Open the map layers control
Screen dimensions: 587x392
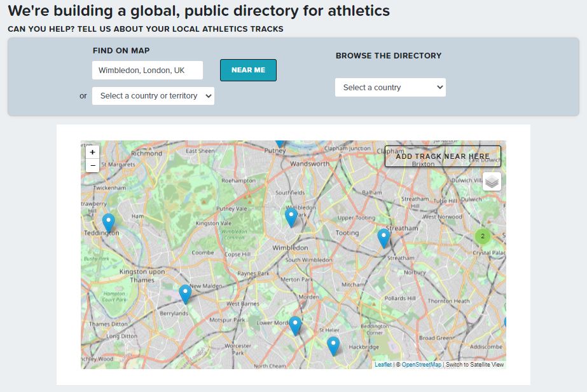tap(492, 182)
